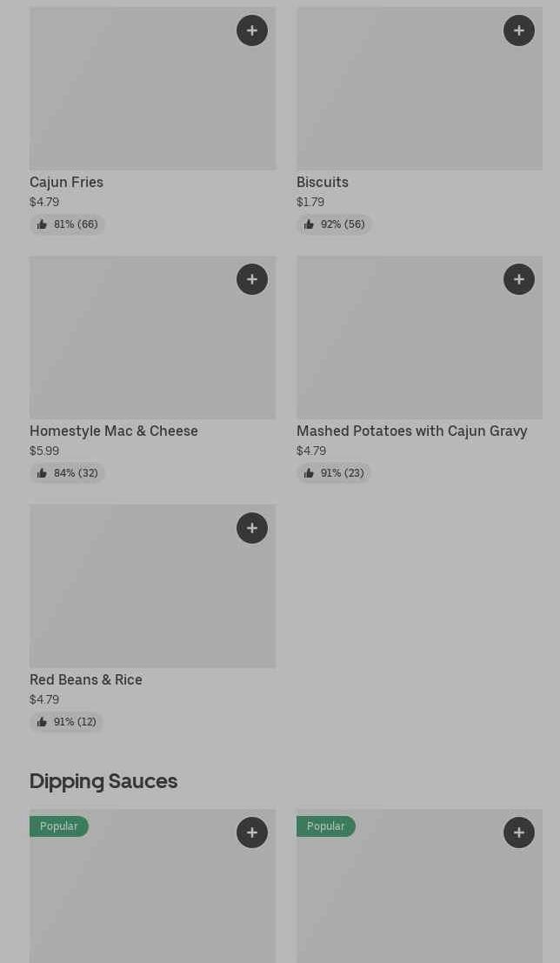
Task: Add second popular dipping sauce
Action: click(519, 833)
